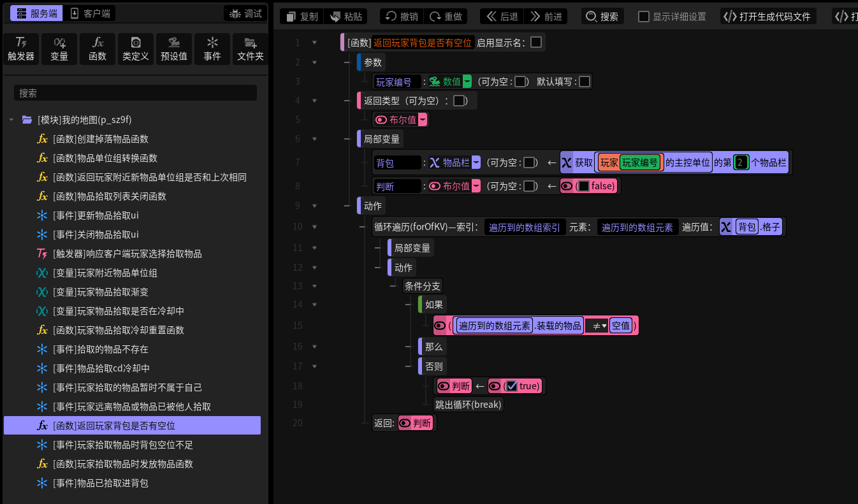Click 打开生成代码文件 button
The image size is (858, 504).
(x=768, y=17)
